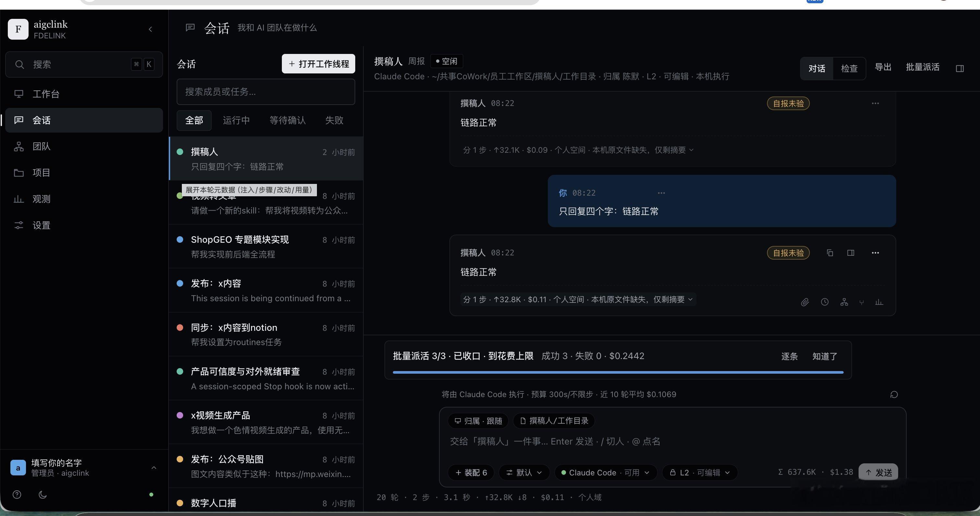The width and height of the screenshot is (980, 516).
Task: Open the ShopGEO 专题模块实现 conversation
Action: pyautogui.click(x=266, y=246)
